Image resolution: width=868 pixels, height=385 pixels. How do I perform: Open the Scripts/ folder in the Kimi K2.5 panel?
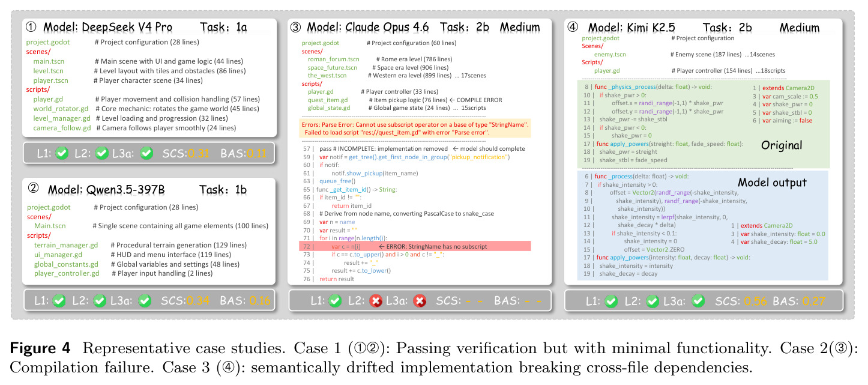point(592,62)
